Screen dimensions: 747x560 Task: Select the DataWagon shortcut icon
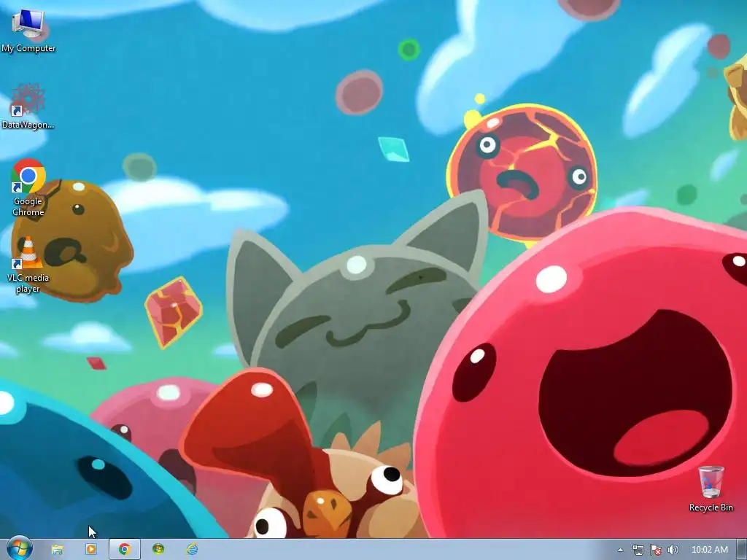click(x=28, y=106)
